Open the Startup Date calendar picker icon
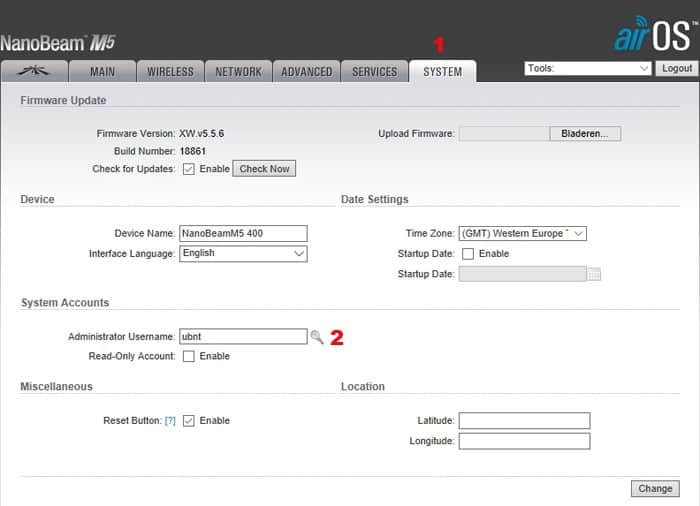The image size is (700, 506). click(x=594, y=274)
